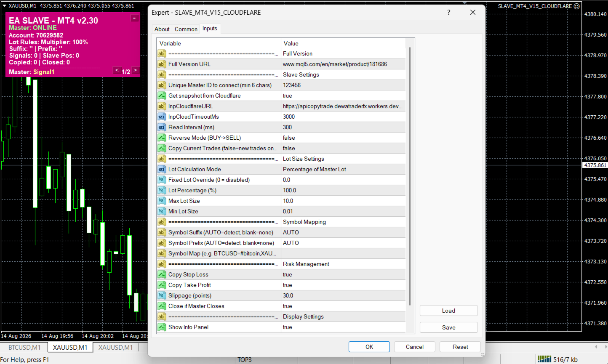Cancel the expert settings dialog
Screen dimensions: 608x364
[415, 347]
